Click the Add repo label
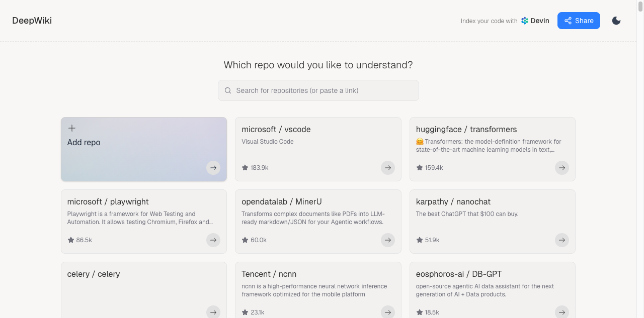This screenshot has height=318, width=644. click(x=84, y=142)
